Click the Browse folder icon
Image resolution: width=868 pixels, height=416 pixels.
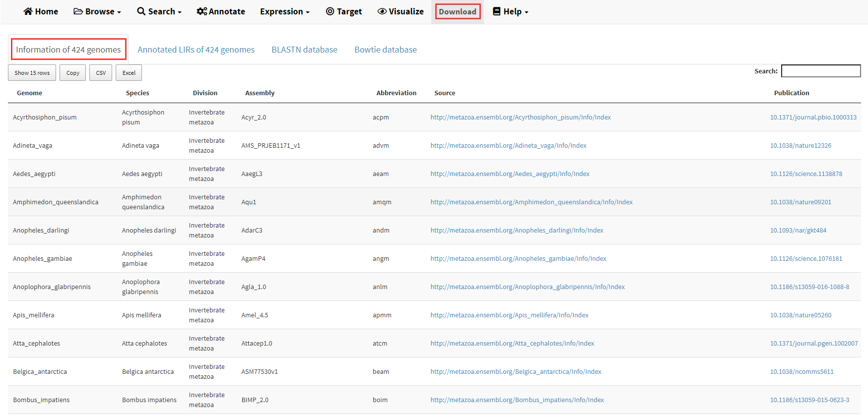pyautogui.click(x=78, y=11)
